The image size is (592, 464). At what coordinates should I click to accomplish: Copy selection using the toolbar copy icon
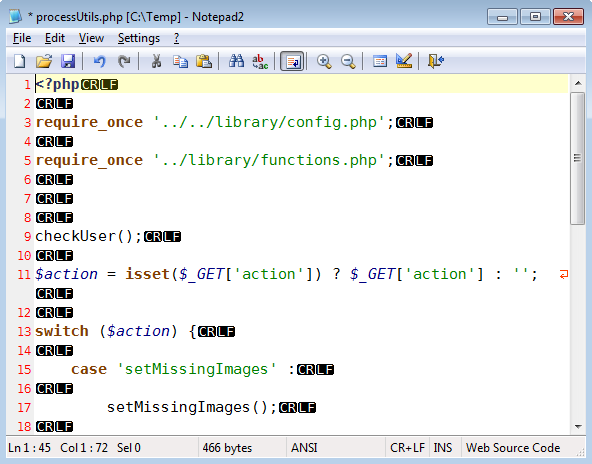tap(180, 61)
